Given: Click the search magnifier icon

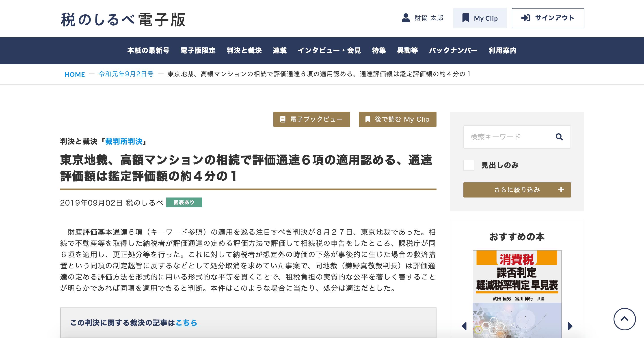Looking at the screenshot, I should (x=559, y=137).
